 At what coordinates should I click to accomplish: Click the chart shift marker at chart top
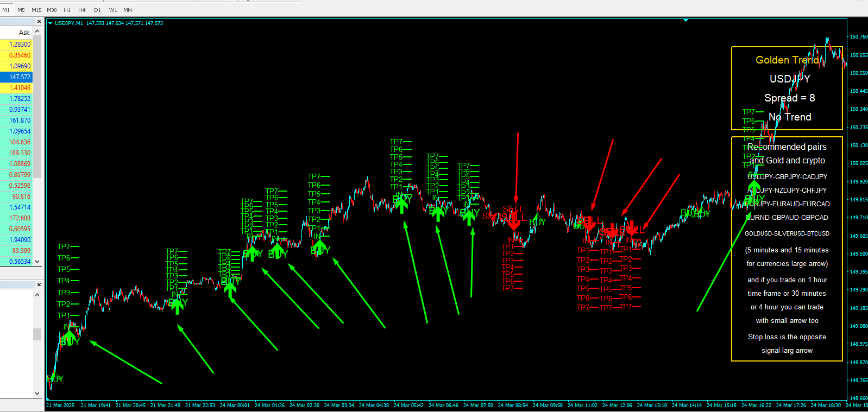click(x=685, y=20)
